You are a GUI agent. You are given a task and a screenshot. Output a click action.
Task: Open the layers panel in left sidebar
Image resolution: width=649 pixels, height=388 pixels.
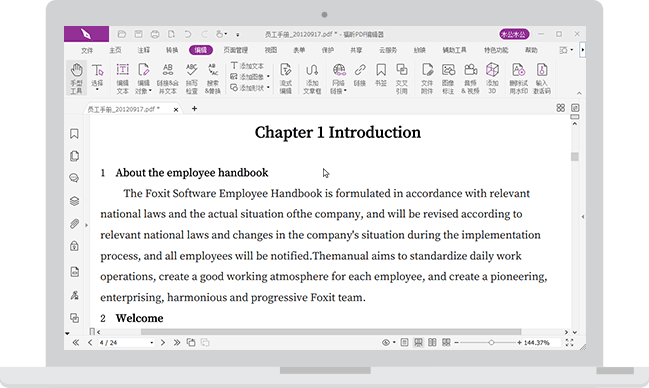pos(74,201)
